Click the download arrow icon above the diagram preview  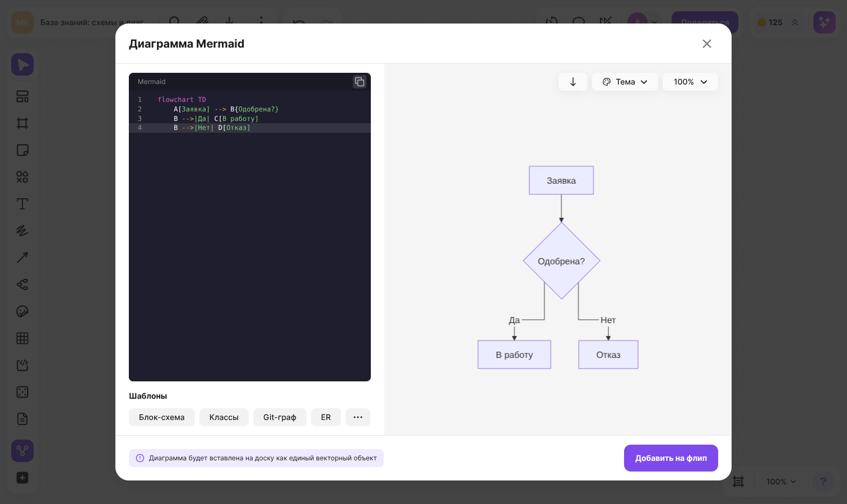(573, 82)
